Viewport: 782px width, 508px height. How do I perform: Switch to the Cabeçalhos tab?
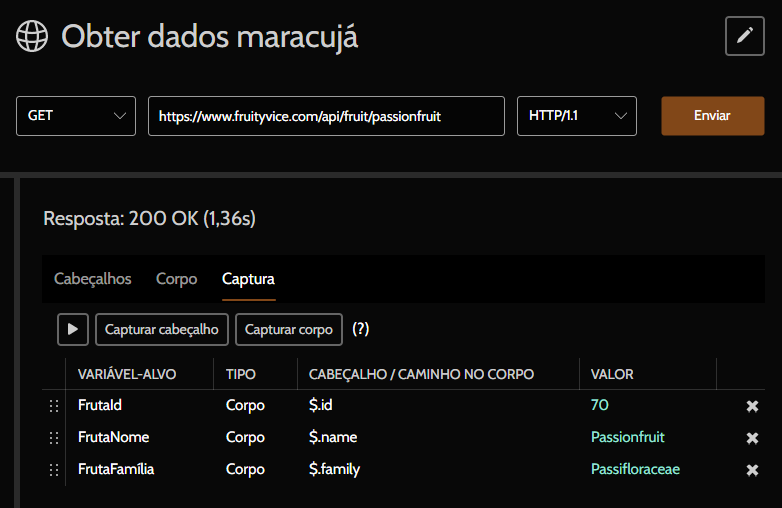click(92, 279)
